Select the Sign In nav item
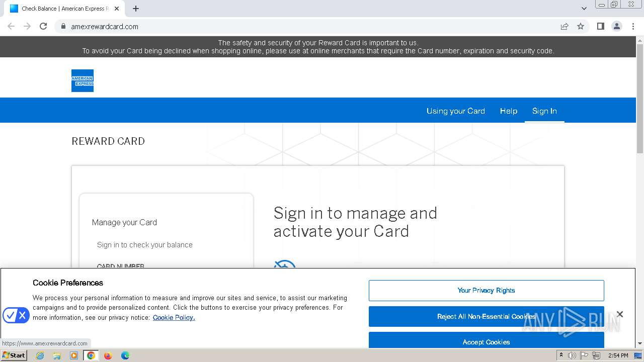The height and width of the screenshot is (362, 644). click(x=544, y=111)
